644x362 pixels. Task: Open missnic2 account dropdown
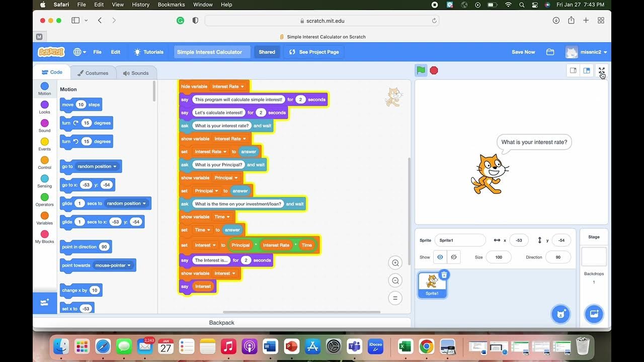[587, 52]
